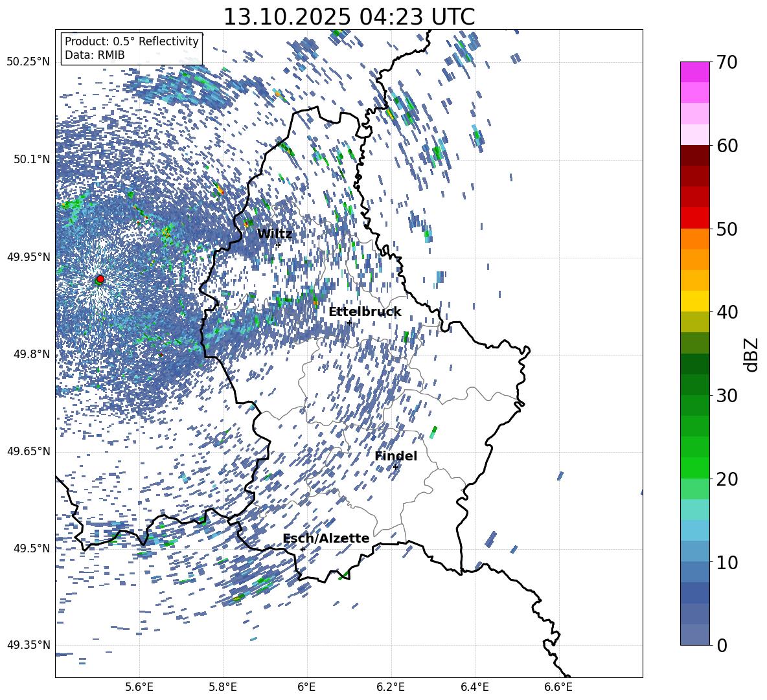
Task: Click the Data: RMIB text
Action: click(95, 55)
